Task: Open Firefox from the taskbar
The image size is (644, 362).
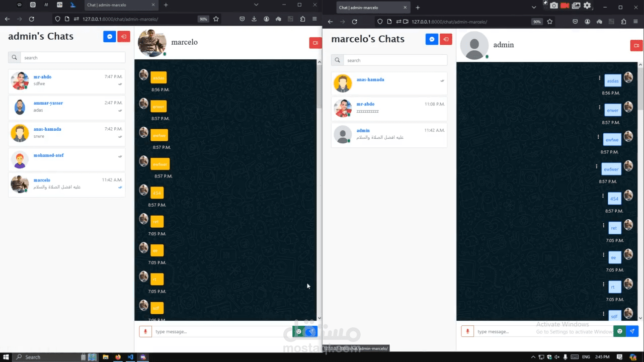Action: [x=118, y=357]
